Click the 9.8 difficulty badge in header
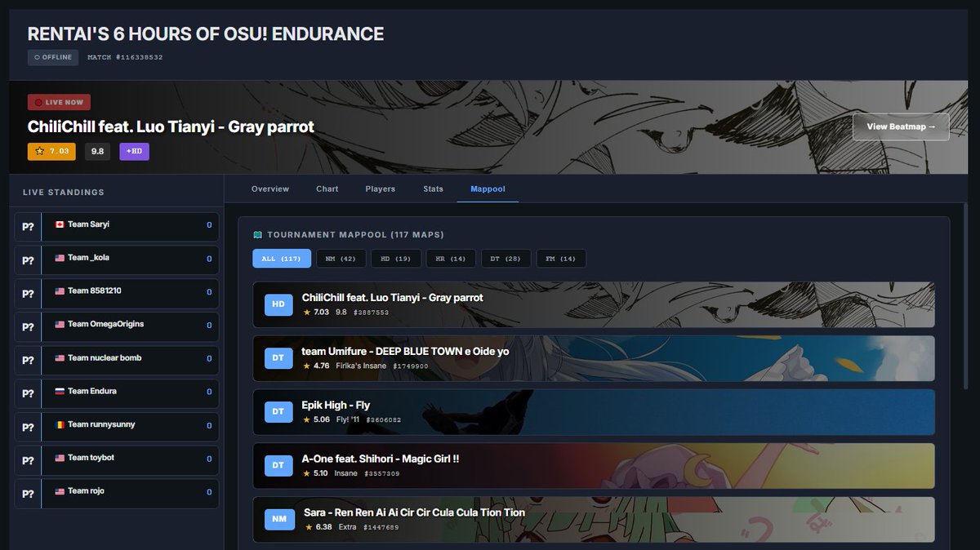Screen dimensions: 980x550 coord(97,151)
